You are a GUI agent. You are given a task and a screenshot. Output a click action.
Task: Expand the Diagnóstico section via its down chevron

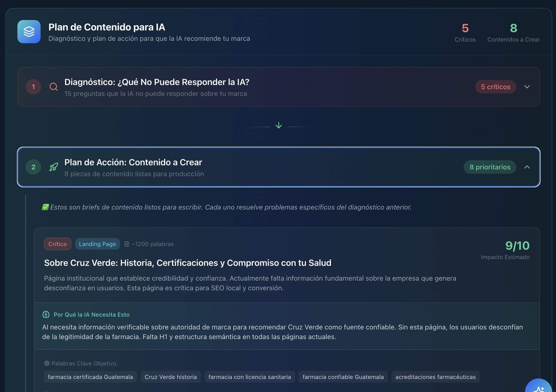click(x=527, y=87)
